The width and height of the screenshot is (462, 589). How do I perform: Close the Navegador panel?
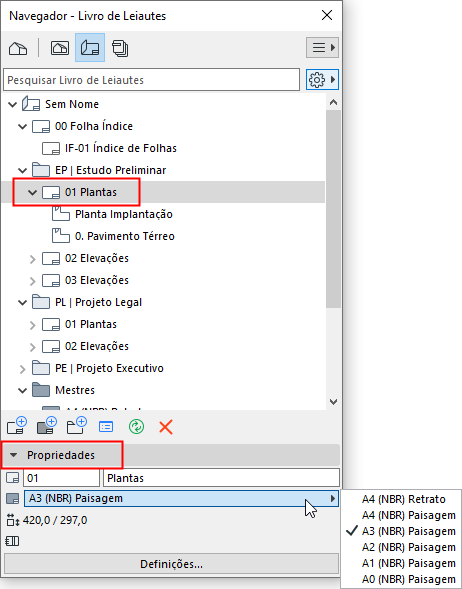point(327,15)
